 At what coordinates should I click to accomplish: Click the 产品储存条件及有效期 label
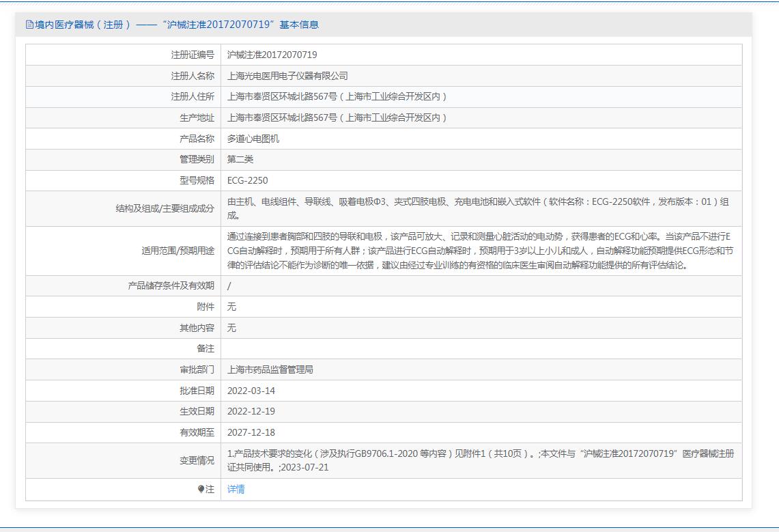(x=171, y=286)
